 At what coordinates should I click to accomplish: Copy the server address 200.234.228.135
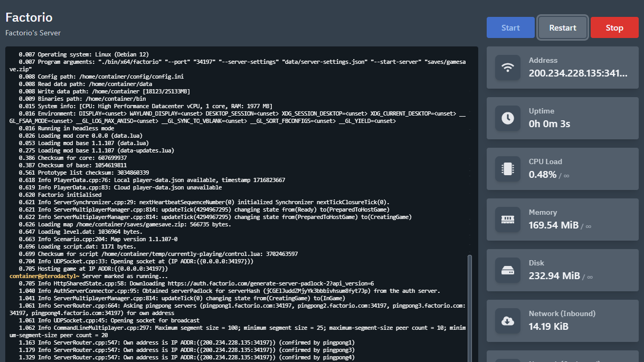tap(578, 73)
